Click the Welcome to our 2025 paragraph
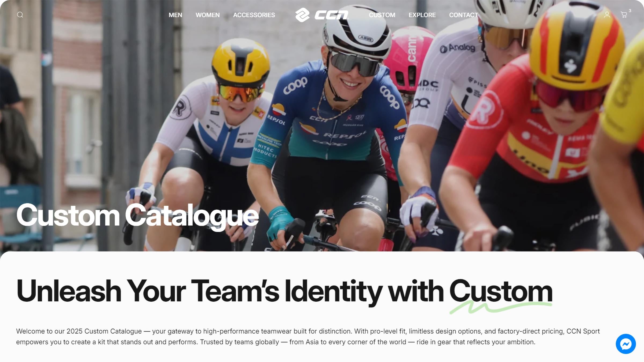The height and width of the screenshot is (362, 644). tap(308, 337)
